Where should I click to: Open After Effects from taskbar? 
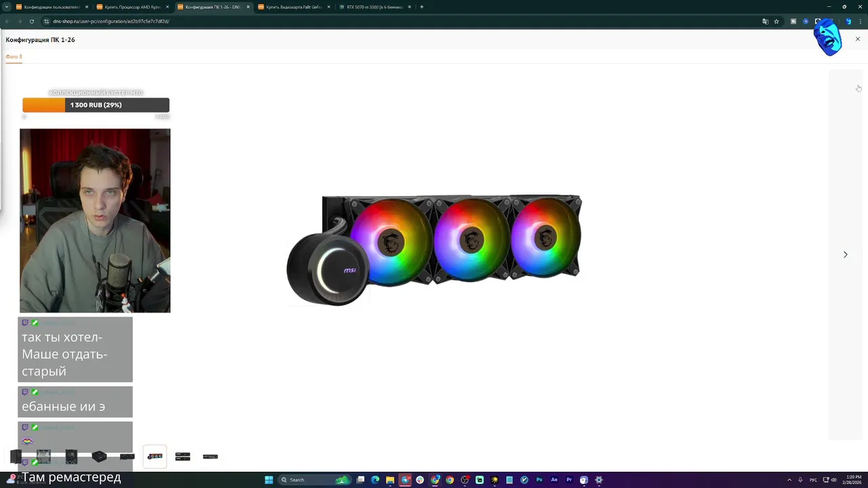(x=554, y=480)
